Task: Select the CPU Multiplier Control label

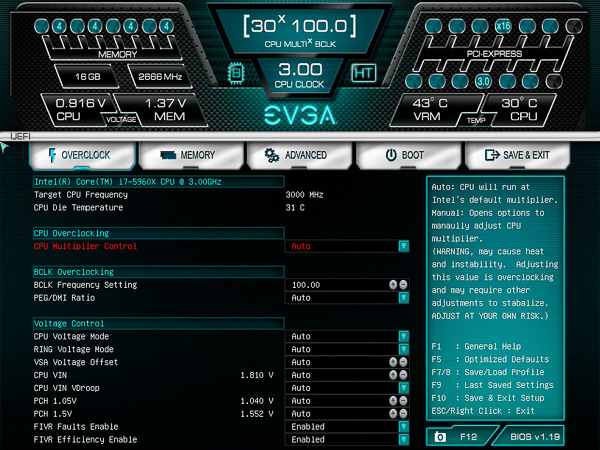Action: (85, 246)
